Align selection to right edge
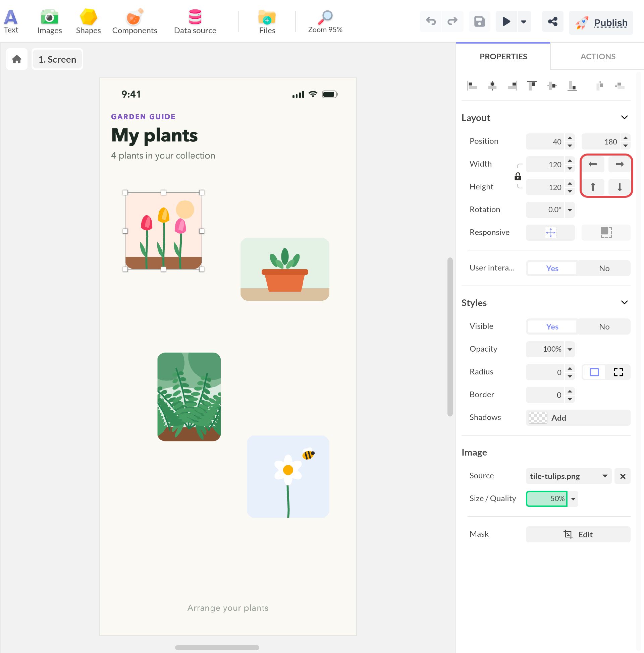 tap(512, 86)
